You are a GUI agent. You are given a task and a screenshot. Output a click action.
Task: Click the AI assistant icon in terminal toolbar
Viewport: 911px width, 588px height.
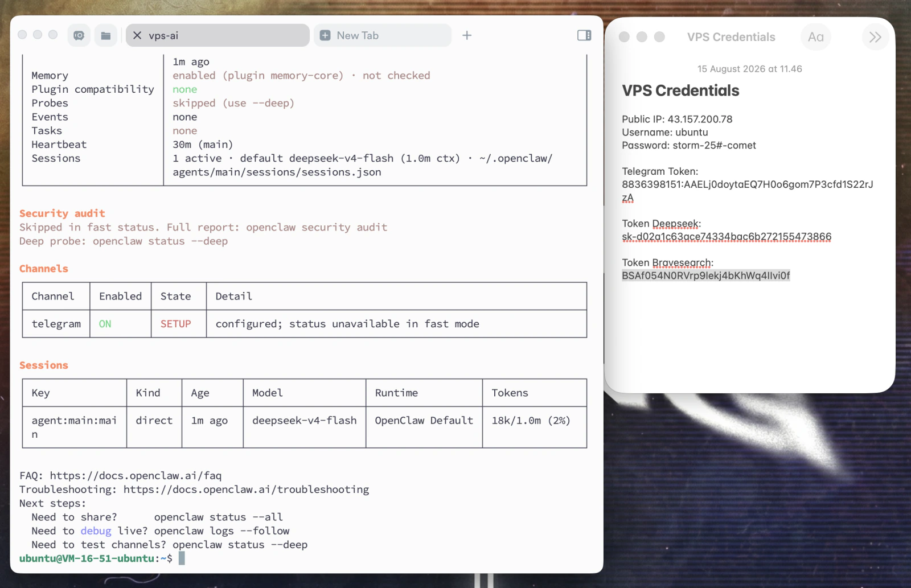click(79, 35)
